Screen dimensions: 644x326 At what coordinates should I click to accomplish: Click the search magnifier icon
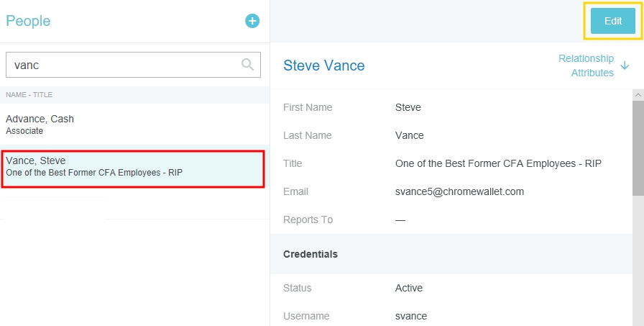[248, 65]
